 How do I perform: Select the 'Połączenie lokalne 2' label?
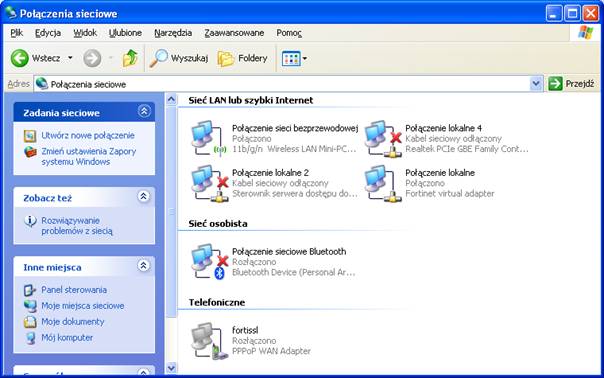click(270, 173)
